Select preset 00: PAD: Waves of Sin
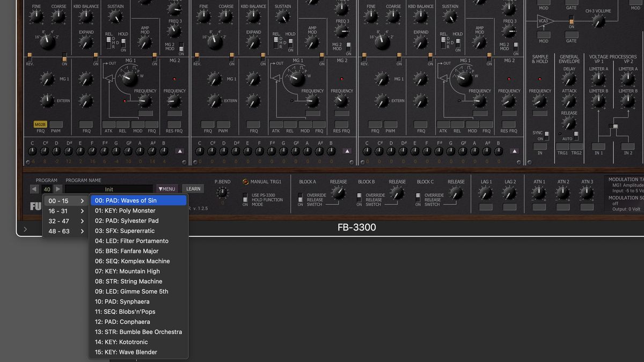The width and height of the screenshot is (644, 362). pyautogui.click(x=138, y=201)
